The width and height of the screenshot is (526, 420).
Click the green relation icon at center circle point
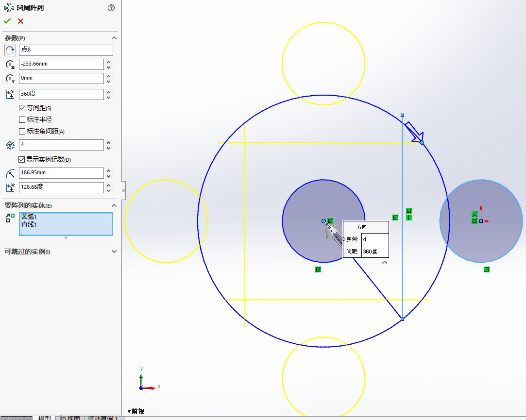[x=330, y=221]
